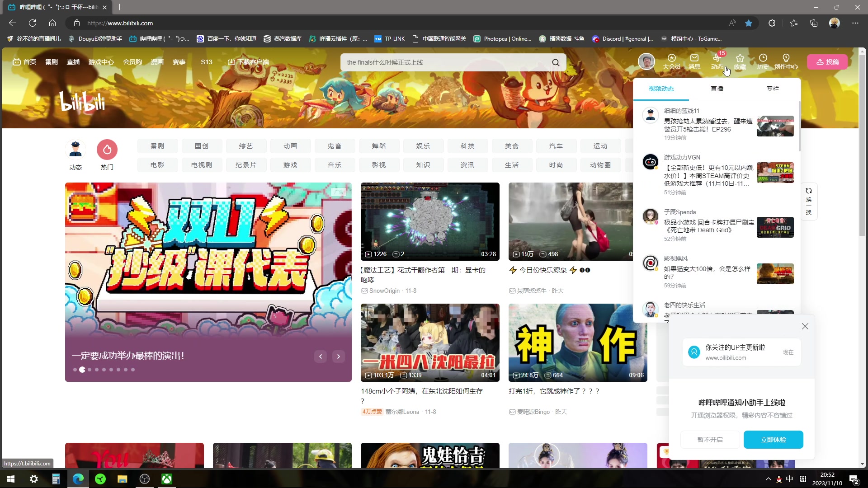Screen dimensions: 868x488
Task: Open File Explorer from the taskbar
Action: (122, 479)
